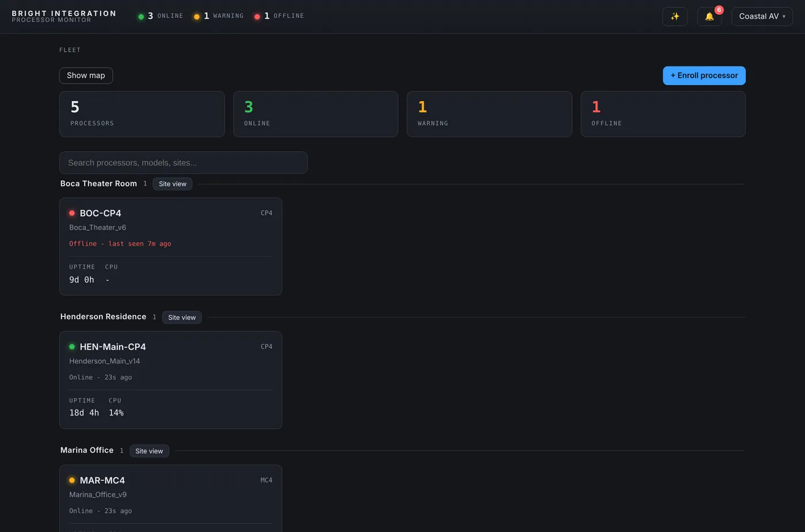Click the 1 Warning indicator in header
Viewport: 805px width, 532px height.
pos(218,16)
